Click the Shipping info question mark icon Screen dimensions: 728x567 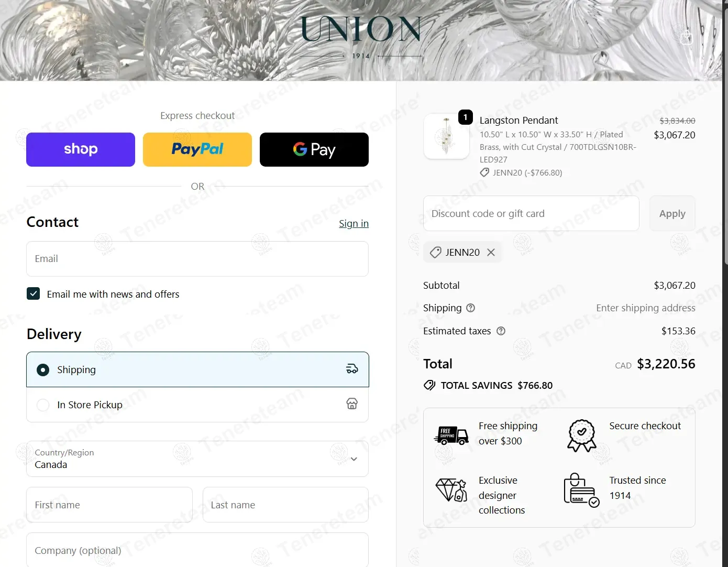pyautogui.click(x=470, y=308)
